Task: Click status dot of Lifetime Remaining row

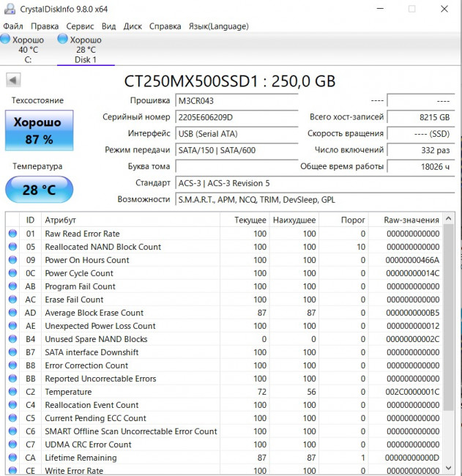Action: point(12,458)
